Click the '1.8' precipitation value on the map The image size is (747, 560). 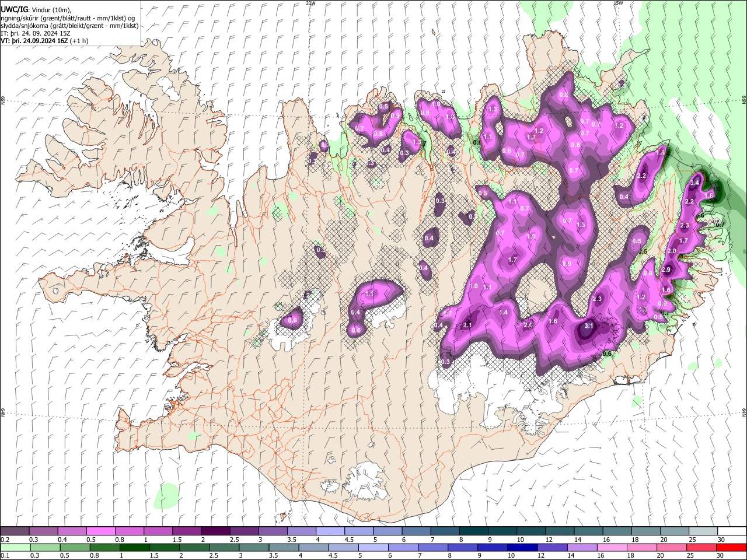(x=661, y=152)
